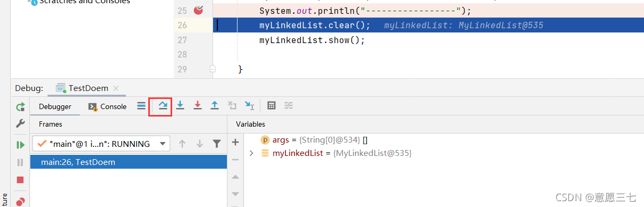Click the Run to Cursor icon
The width and height of the screenshot is (644, 207).
tap(249, 106)
